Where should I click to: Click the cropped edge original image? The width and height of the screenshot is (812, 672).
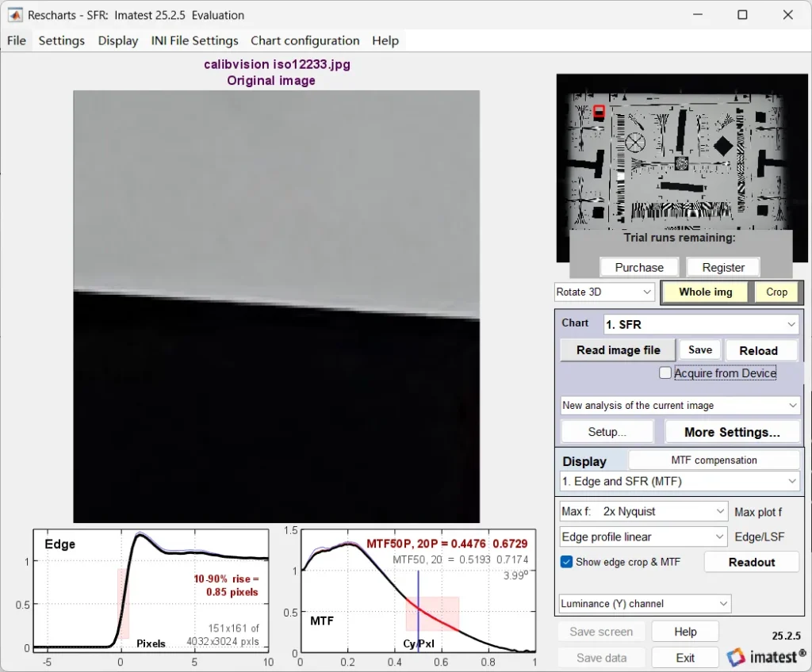click(277, 307)
